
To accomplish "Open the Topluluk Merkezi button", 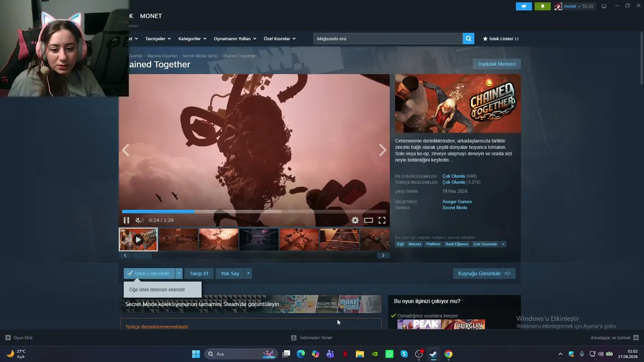I will pos(497,64).
